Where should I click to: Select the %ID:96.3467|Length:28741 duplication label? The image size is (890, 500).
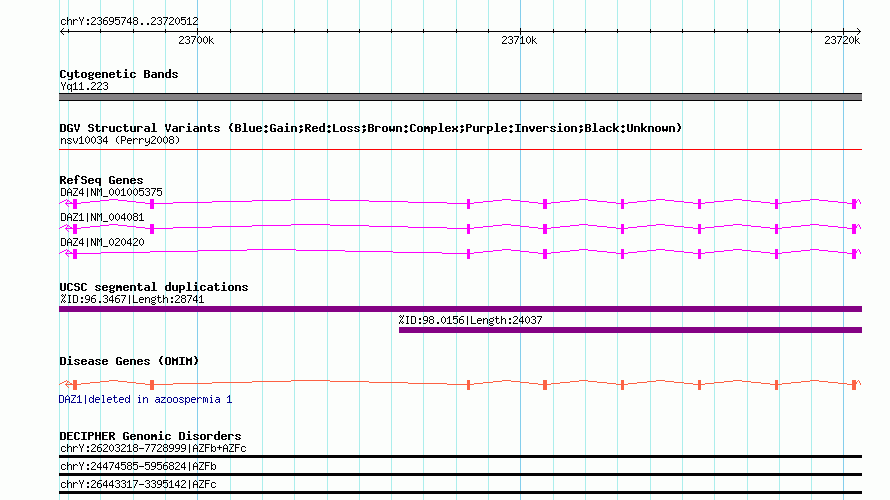tap(132, 300)
